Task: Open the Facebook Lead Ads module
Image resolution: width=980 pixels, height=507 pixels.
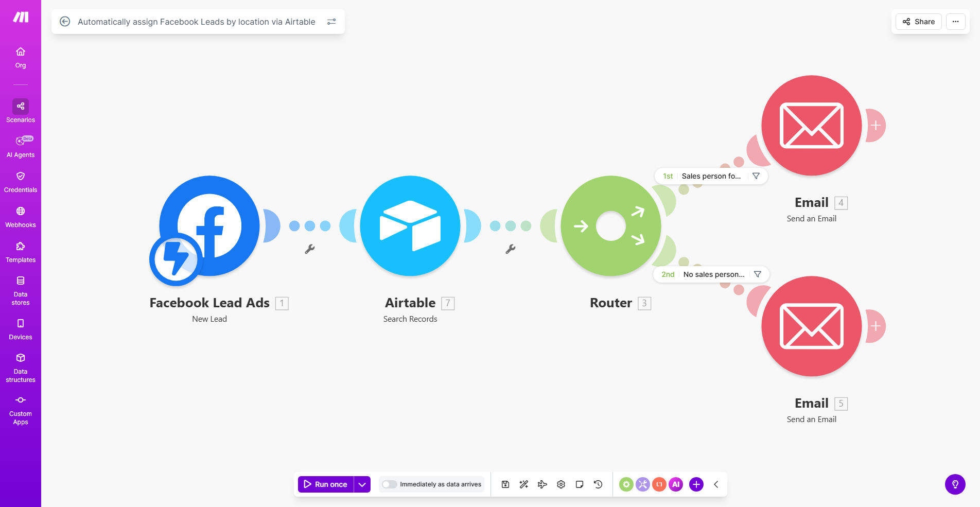Action: [x=209, y=226]
